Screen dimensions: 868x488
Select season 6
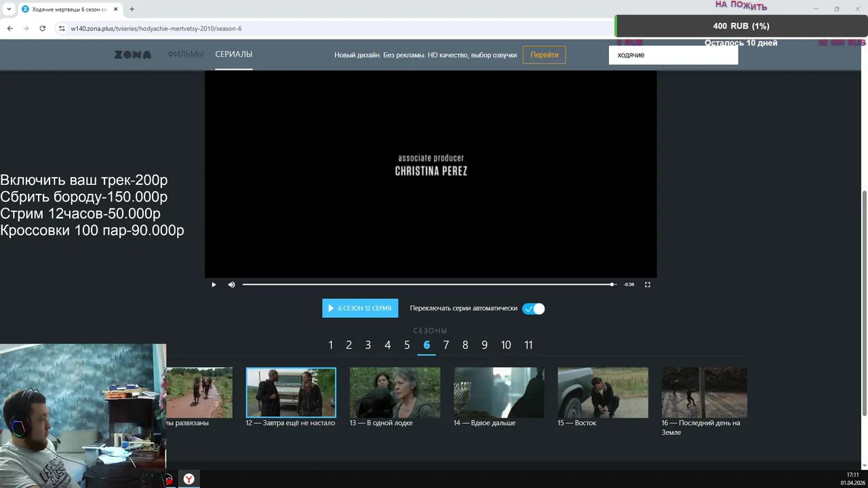coord(427,345)
